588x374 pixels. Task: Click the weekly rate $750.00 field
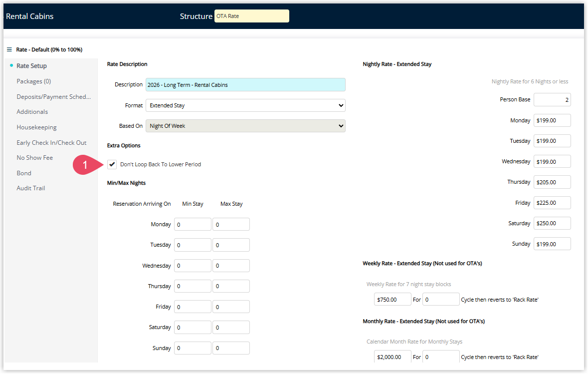392,300
